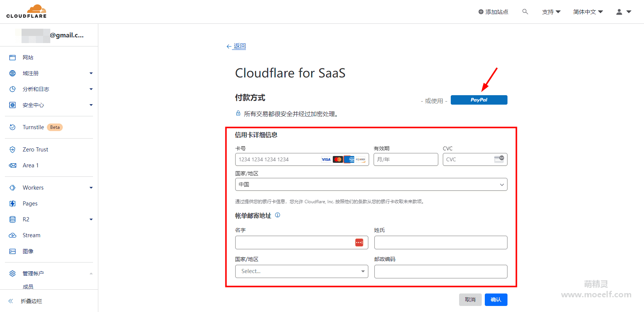Click the R2 database icon

coord(12,219)
